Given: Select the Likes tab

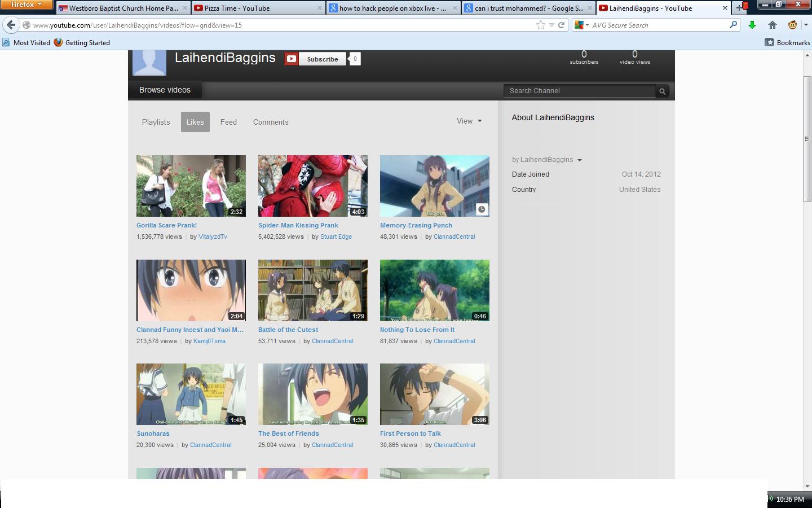Looking at the screenshot, I should coord(195,122).
